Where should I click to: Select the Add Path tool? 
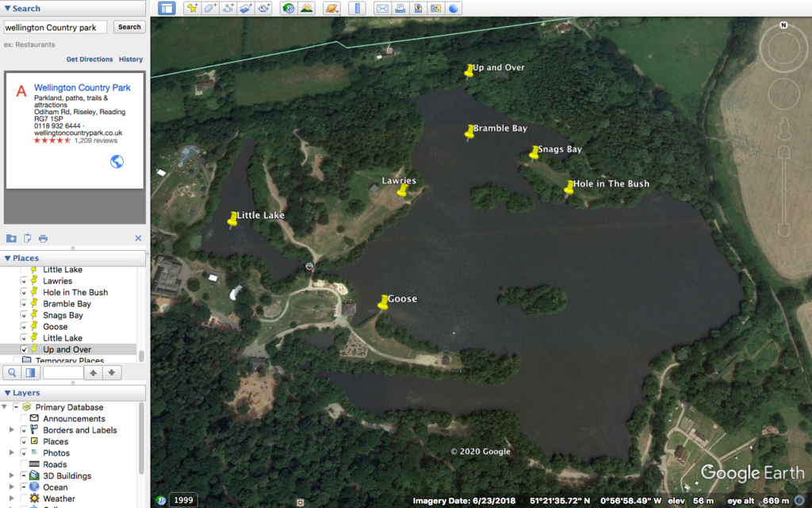(228, 8)
